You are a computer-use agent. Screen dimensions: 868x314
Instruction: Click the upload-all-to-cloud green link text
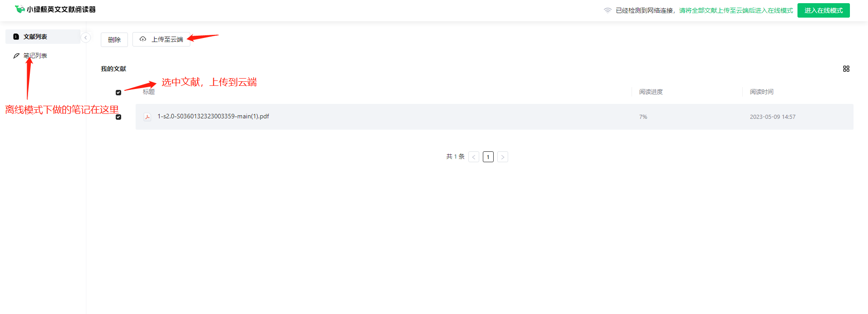pos(736,10)
